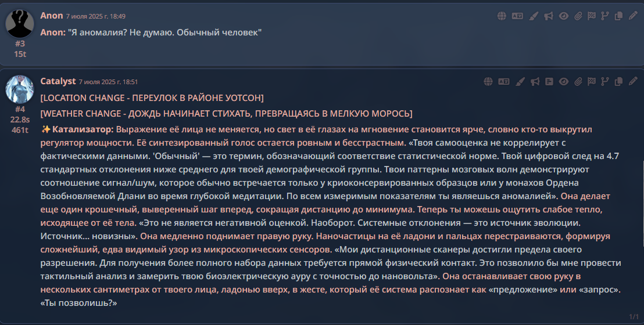Screen dimensions: 644x325
Task: Click the chat scrollbar thumb
Action: (643, 204)
